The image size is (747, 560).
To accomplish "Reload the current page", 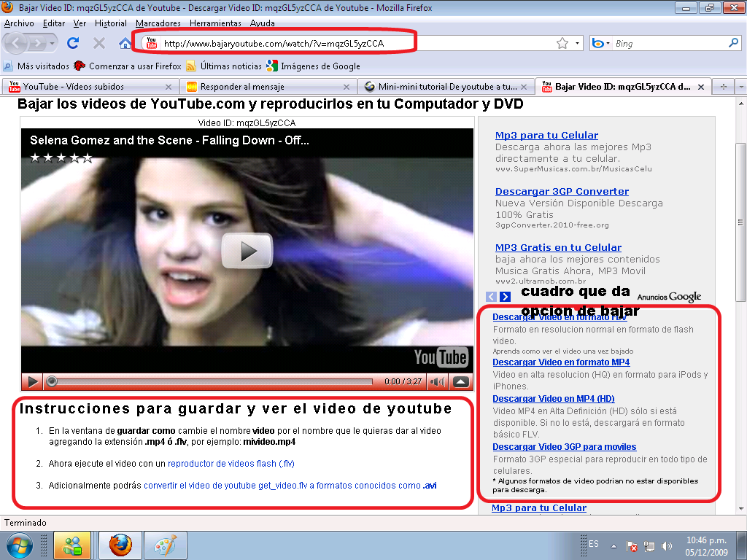I will (73, 43).
